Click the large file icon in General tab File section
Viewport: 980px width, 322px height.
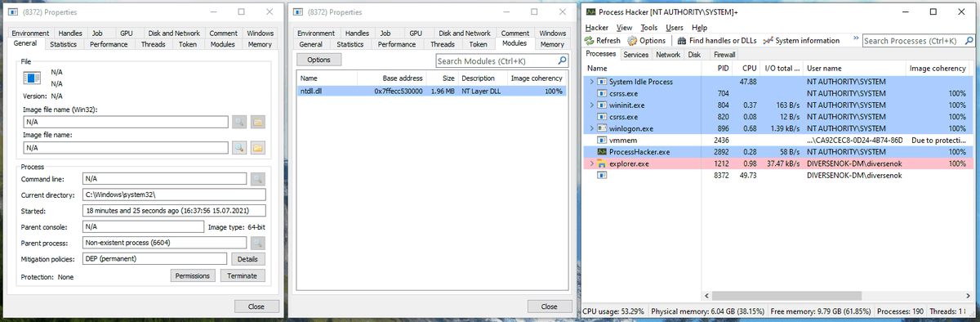click(x=32, y=78)
